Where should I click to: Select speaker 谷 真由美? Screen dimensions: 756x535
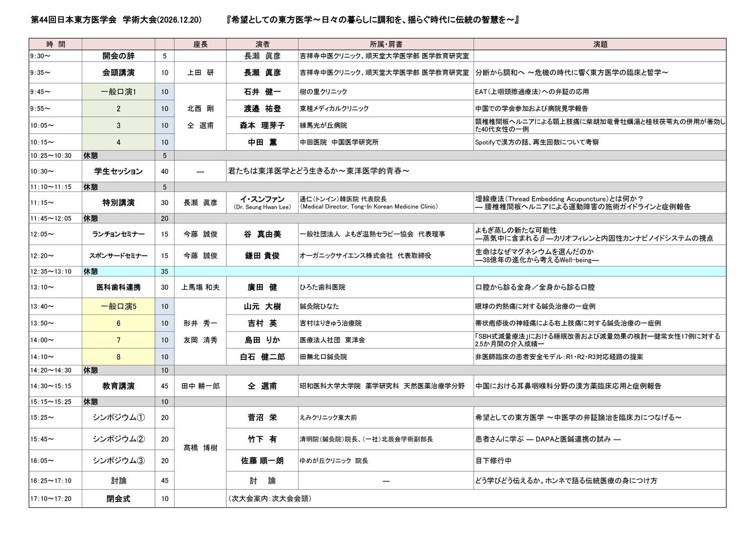click(262, 234)
